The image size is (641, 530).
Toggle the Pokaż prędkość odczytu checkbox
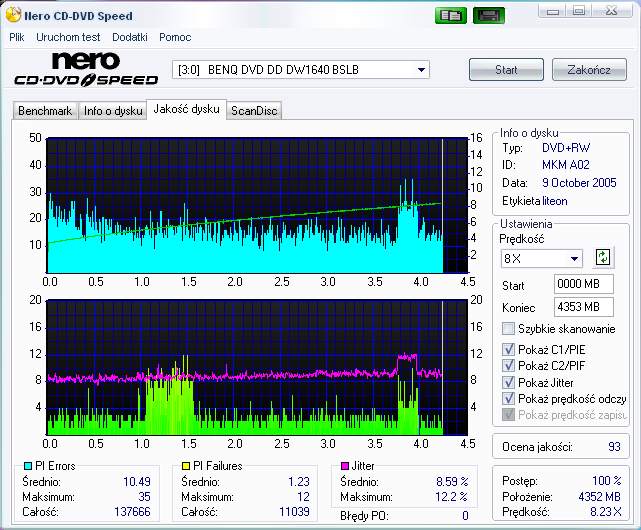click(x=508, y=398)
